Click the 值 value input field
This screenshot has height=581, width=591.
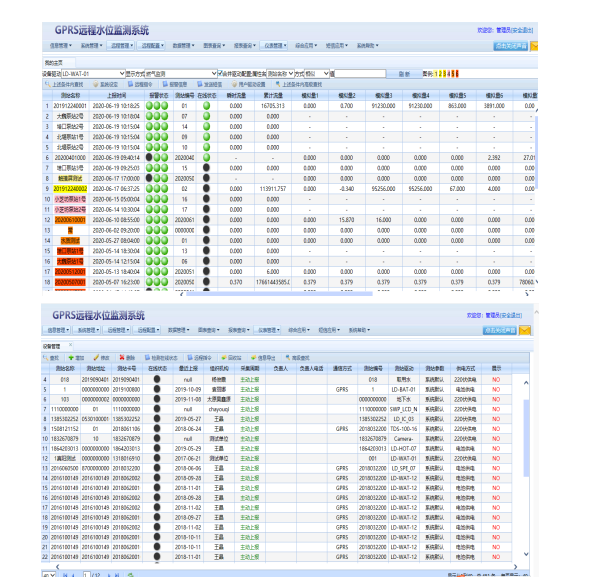[360, 74]
